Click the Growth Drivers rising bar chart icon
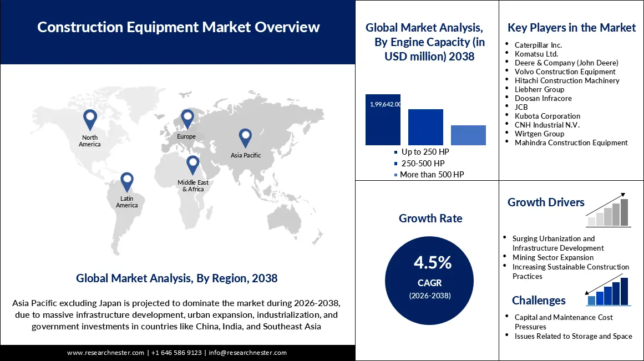The image size is (644, 361). point(608,210)
